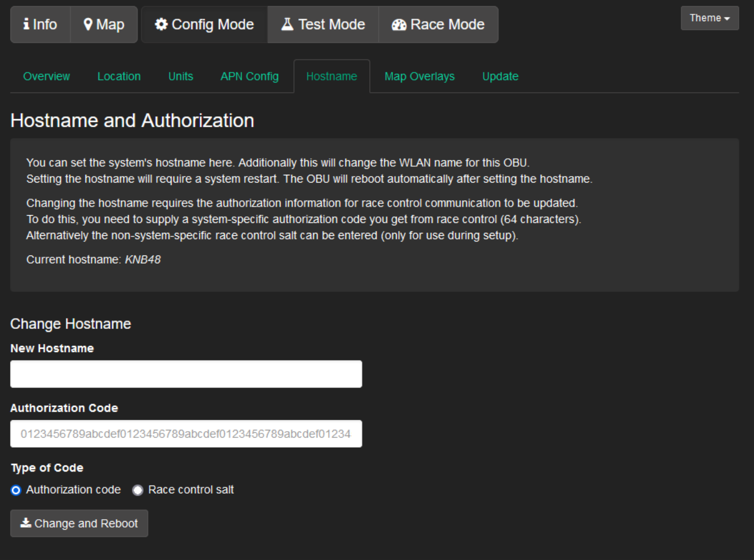Enter Race Mode dashboard icon

pyautogui.click(x=399, y=25)
